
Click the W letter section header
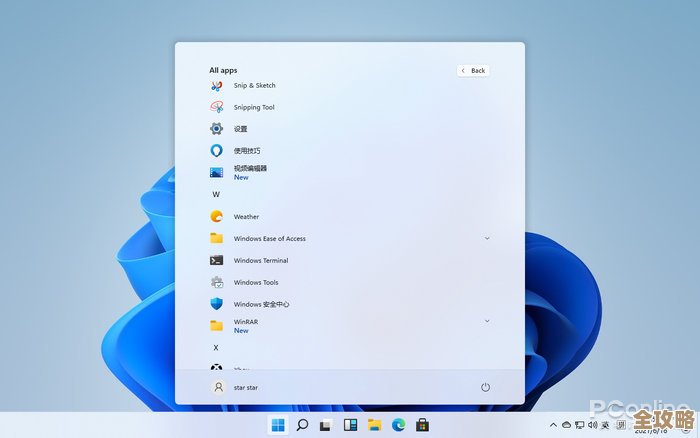pyautogui.click(x=216, y=195)
